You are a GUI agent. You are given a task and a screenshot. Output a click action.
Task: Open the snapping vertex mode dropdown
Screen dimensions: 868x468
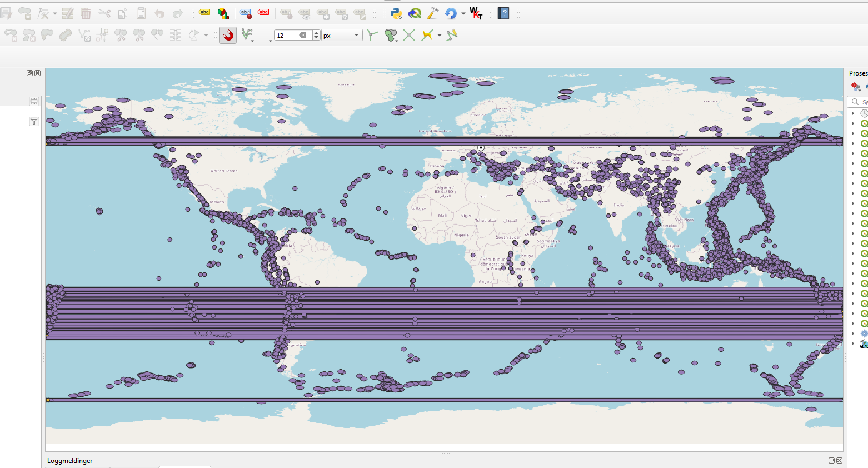pyautogui.click(x=248, y=36)
